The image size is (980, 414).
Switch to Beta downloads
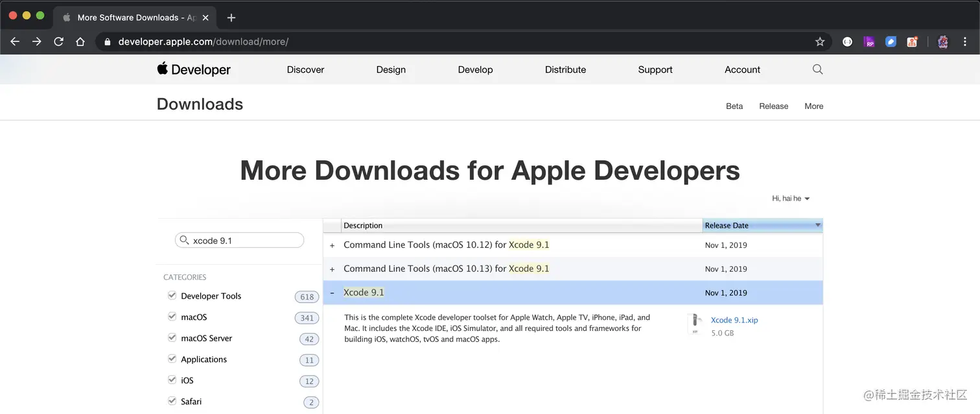(x=734, y=106)
